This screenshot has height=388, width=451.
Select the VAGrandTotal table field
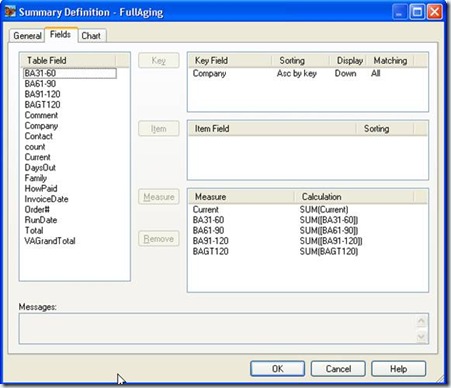coord(50,241)
